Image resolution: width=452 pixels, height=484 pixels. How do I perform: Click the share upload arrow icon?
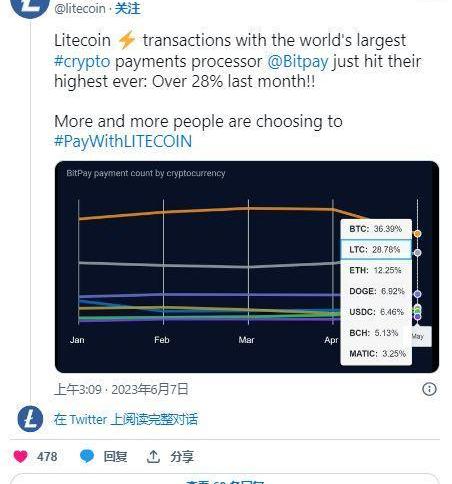(153, 456)
